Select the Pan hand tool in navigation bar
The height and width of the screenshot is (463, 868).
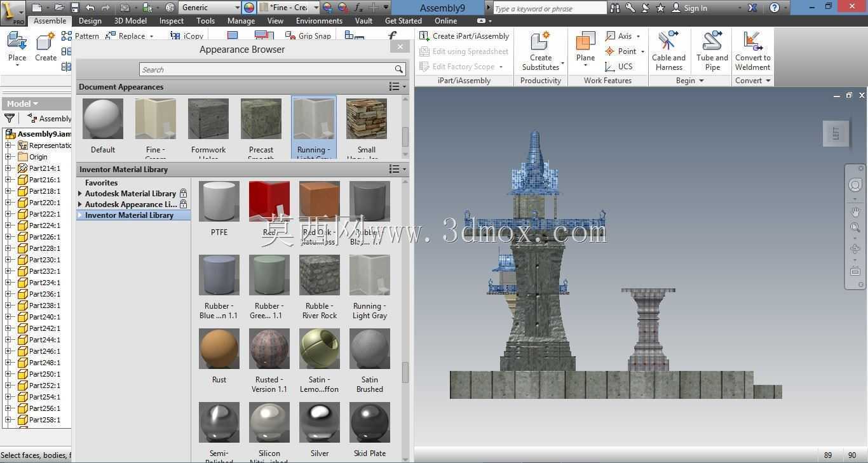[855, 211]
